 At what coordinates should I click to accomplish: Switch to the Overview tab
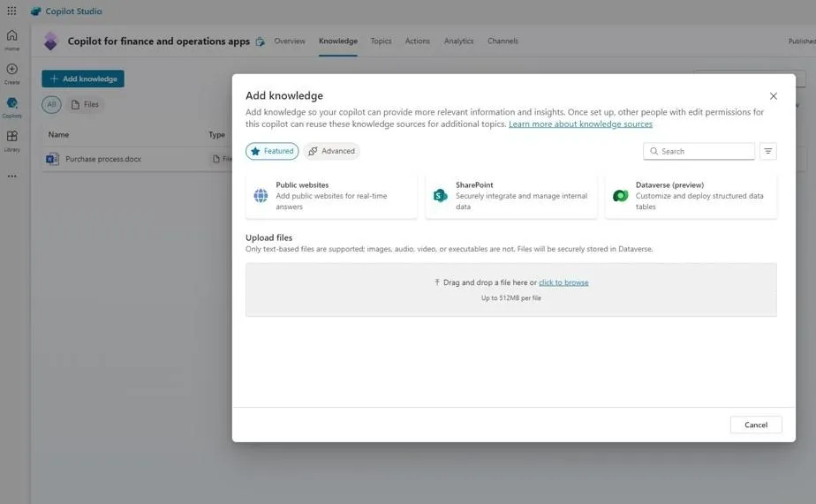pos(290,41)
